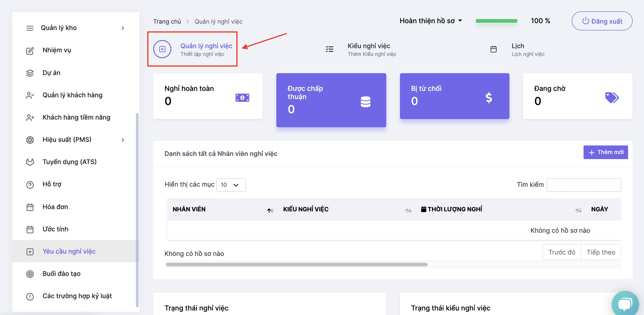Click the Tiếp theo pagination button

coord(601,252)
